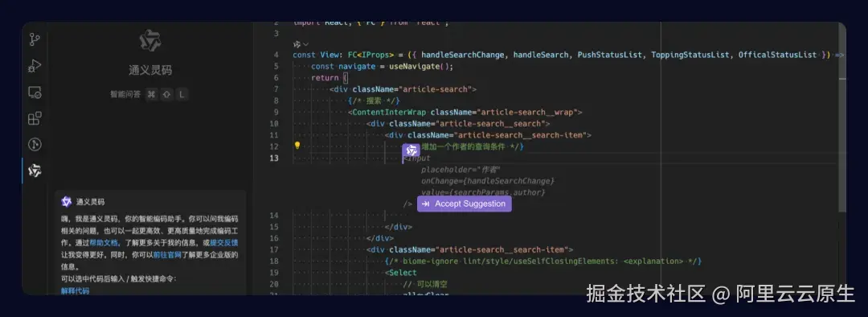868x317 pixels.
Task: Select the Tongyi Lingma activity bar icon
Action: click(35, 171)
